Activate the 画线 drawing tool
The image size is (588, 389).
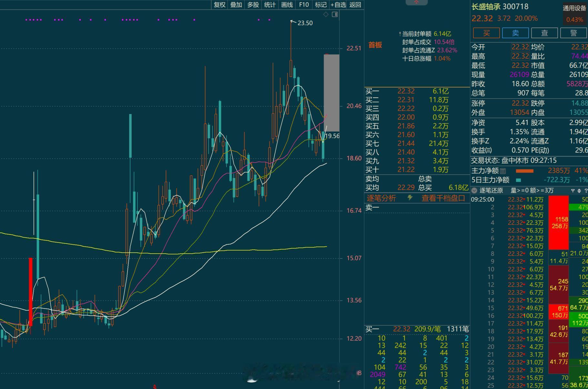pos(287,5)
